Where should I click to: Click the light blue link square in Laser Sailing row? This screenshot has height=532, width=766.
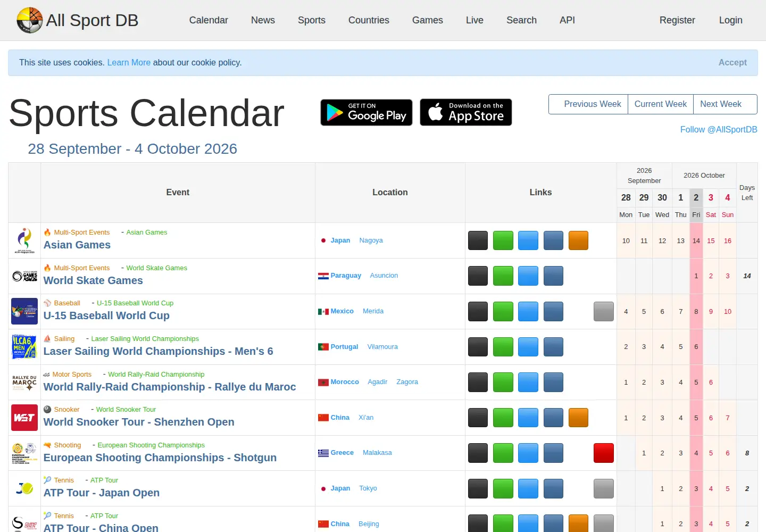point(528,347)
